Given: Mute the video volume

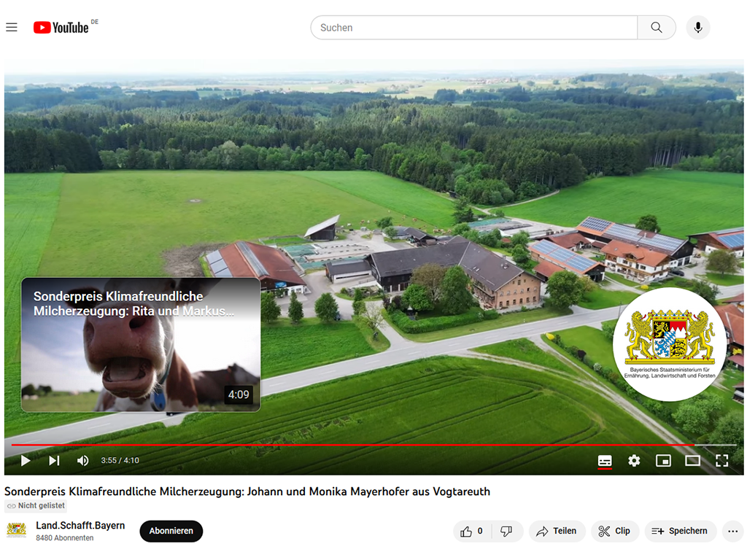Looking at the screenshot, I should click(x=83, y=460).
